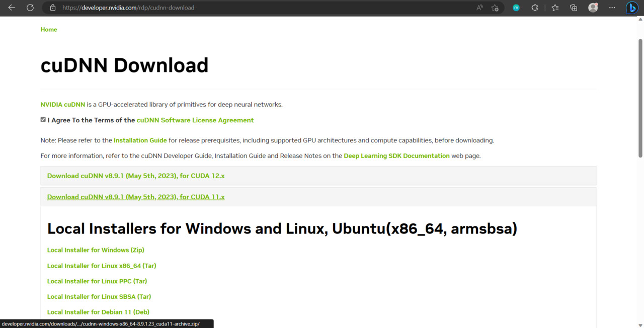Click the scrollbar up arrow
644x328 pixels.
coord(640,21)
